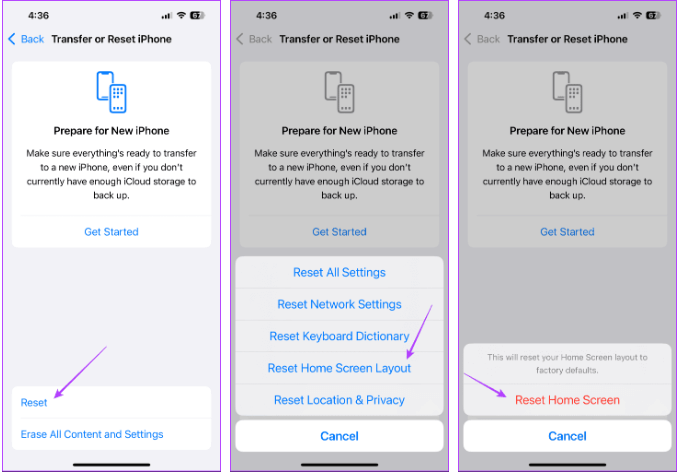Image resolution: width=679 pixels, height=474 pixels.
Task: Select Reset Network Settings option
Action: click(340, 304)
